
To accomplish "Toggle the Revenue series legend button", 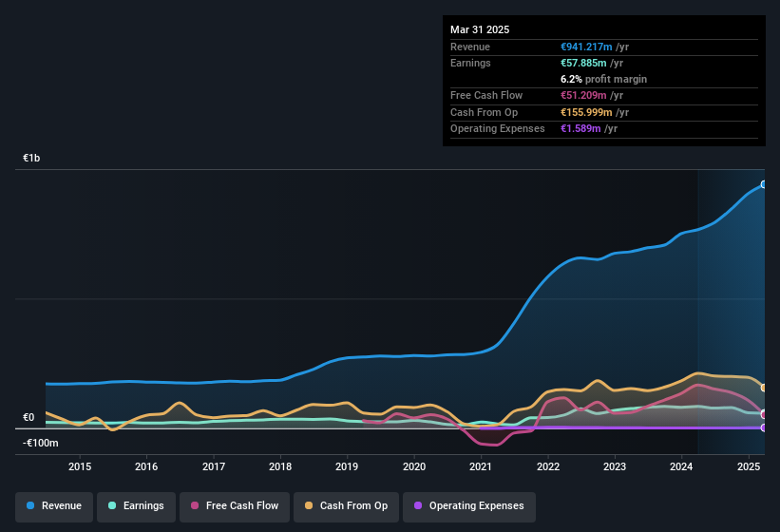I will coord(54,506).
